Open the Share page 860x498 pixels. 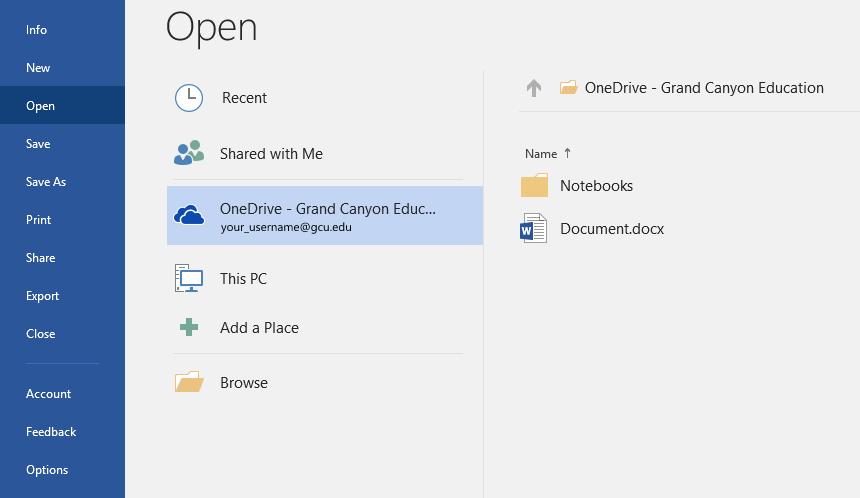41,258
